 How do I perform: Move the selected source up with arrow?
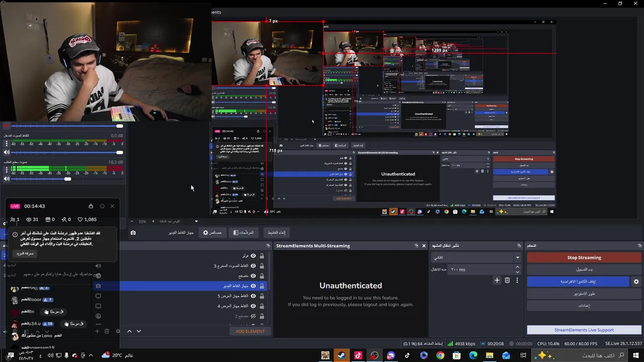pyautogui.click(x=129, y=331)
